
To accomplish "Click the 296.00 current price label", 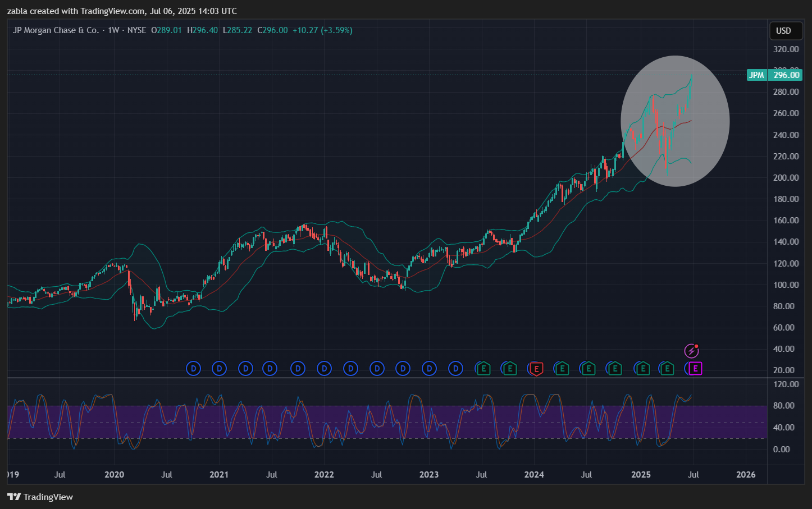I will click(x=786, y=75).
